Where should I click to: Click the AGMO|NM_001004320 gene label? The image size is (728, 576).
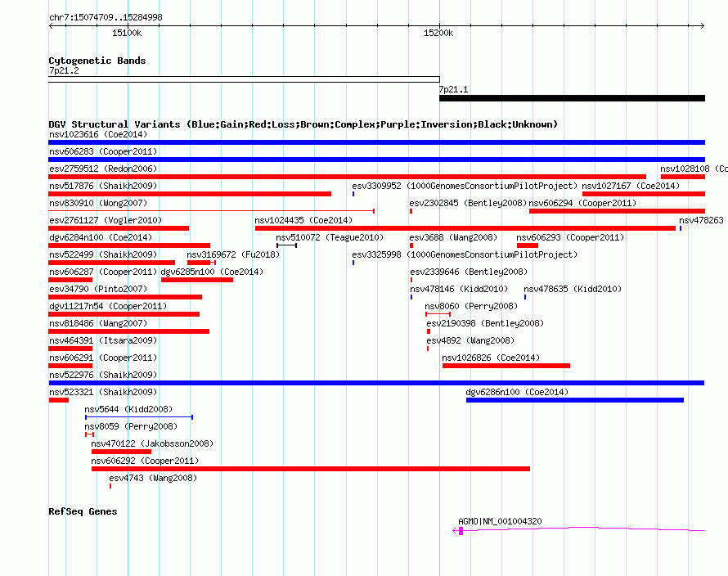[x=500, y=522]
